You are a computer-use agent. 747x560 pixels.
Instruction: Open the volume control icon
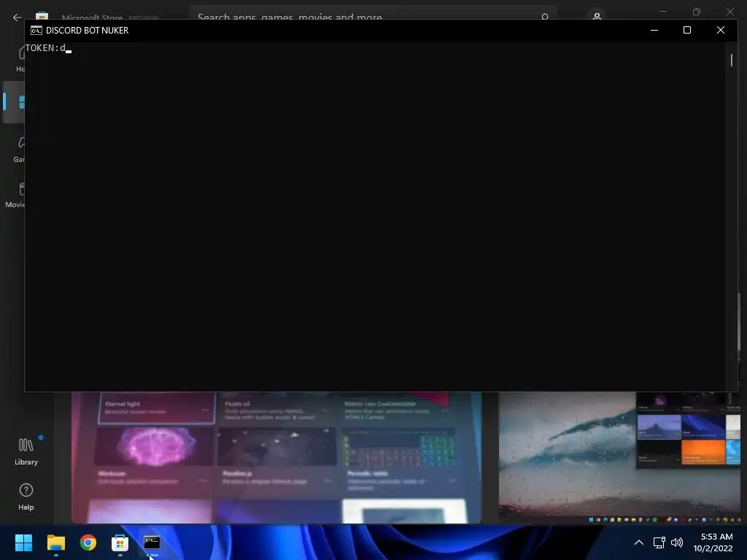point(677,542)
